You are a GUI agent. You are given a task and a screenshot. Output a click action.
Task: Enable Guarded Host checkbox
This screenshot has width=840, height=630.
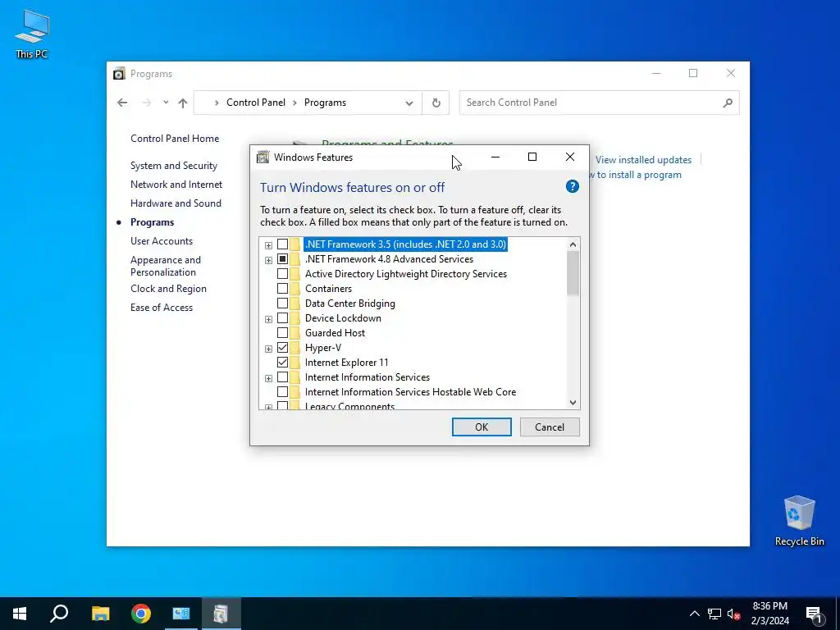(x=282, y=333)
